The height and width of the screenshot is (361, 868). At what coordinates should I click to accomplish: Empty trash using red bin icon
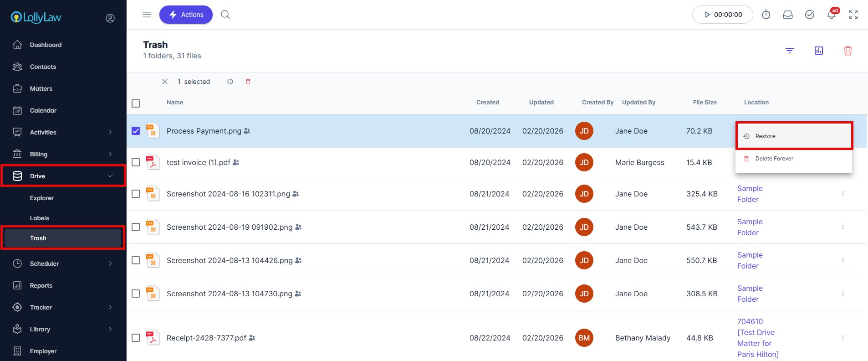click(848, 51)
